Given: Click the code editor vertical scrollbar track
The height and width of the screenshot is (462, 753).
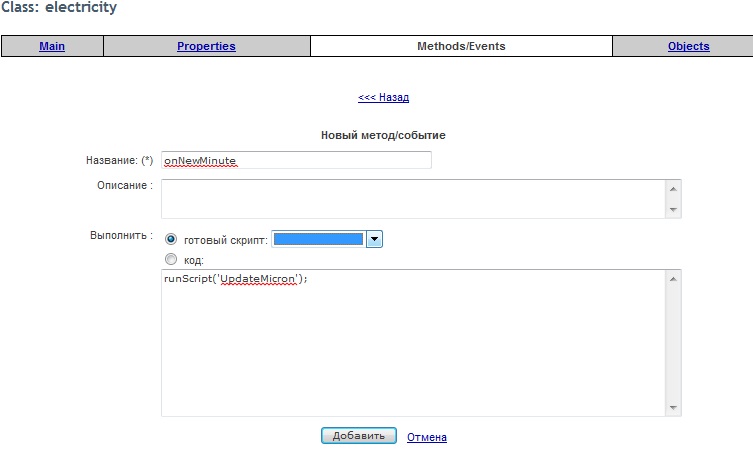Looking at the screenshot, I should tap(674, 342).
